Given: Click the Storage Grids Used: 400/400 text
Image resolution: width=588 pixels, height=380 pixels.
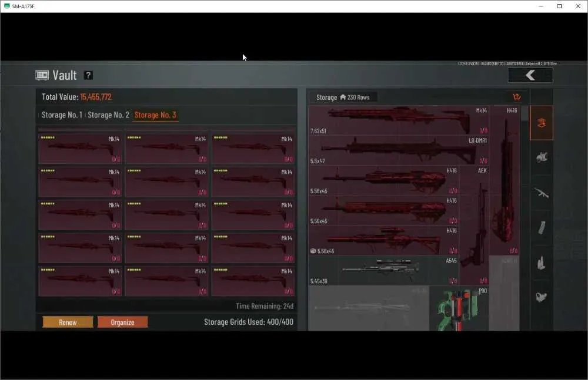Looking at the screenshot, I should coord(249,322).
